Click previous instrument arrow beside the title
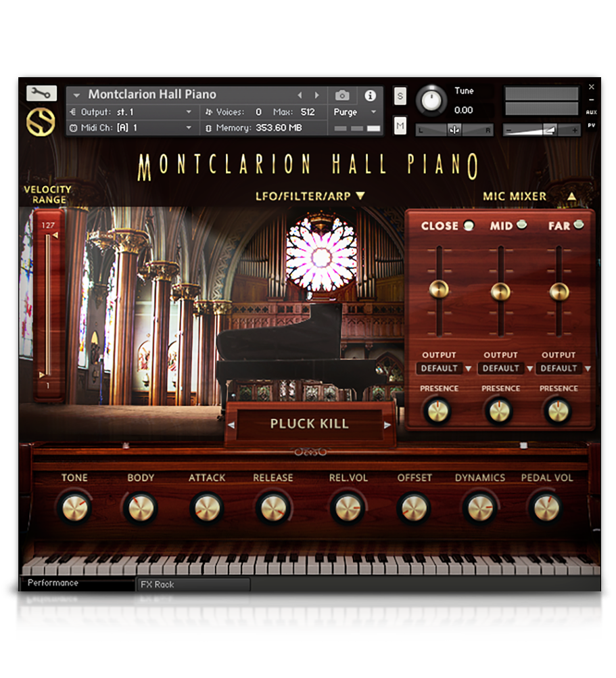Viewport: 616px width, 678px height. pyautogui.click(x=300, y=95)
